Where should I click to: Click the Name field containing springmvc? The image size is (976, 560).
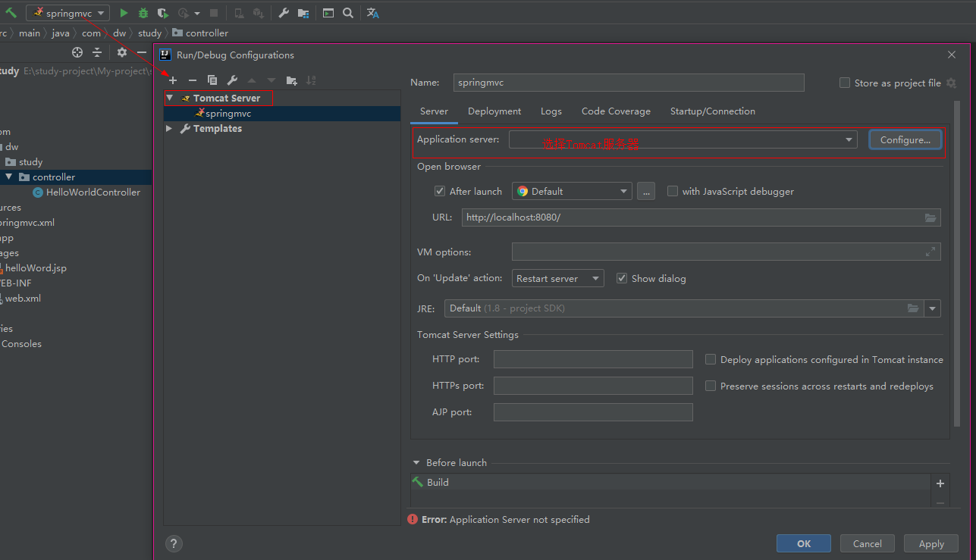pyautogui.click(x=629, y=83)
